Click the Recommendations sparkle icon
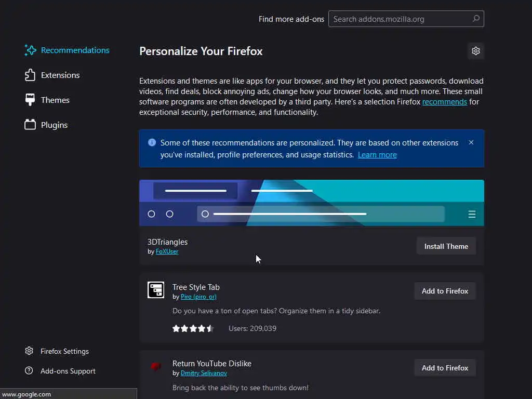Image resolution: width=532 pixels, height=399 pixels. point(30,50)
